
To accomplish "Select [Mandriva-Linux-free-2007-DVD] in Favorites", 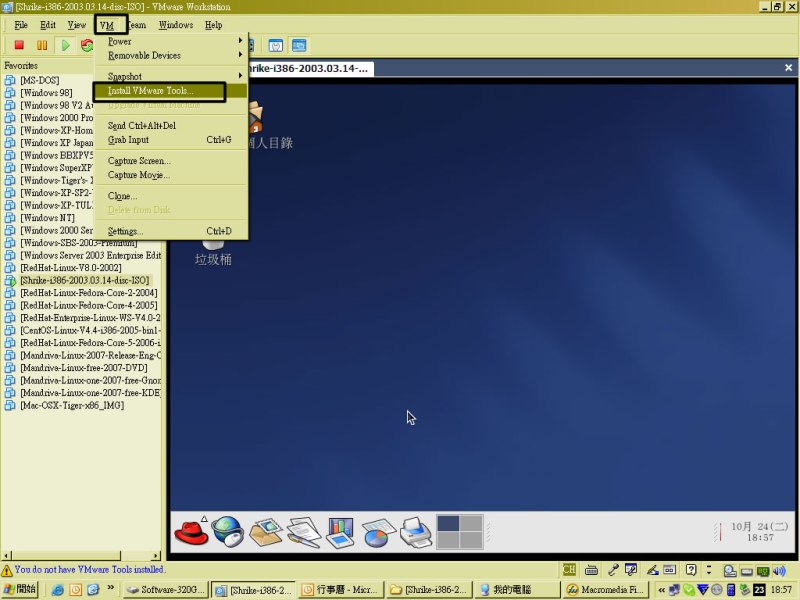I will click(x=84, y=368).
